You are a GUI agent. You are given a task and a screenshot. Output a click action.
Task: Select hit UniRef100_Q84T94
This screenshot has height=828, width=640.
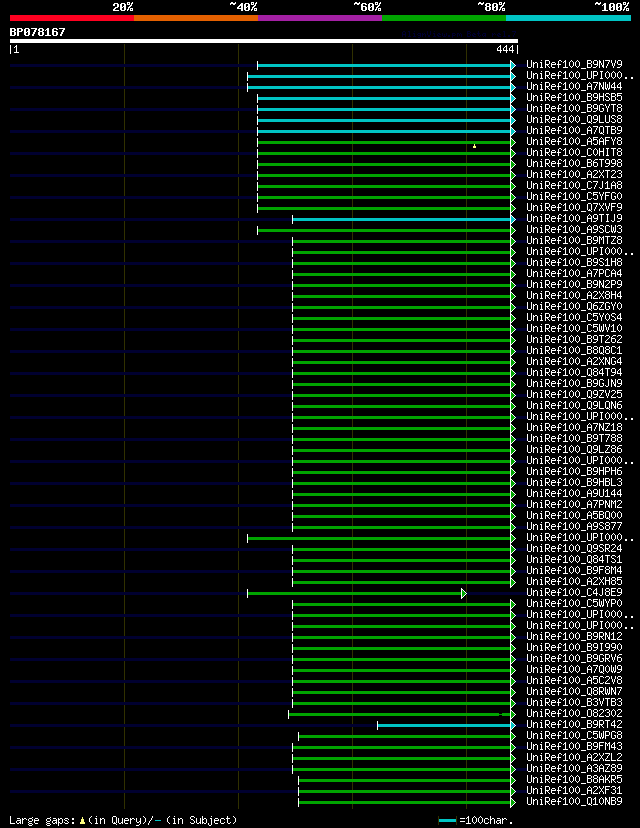pos(574,373)
